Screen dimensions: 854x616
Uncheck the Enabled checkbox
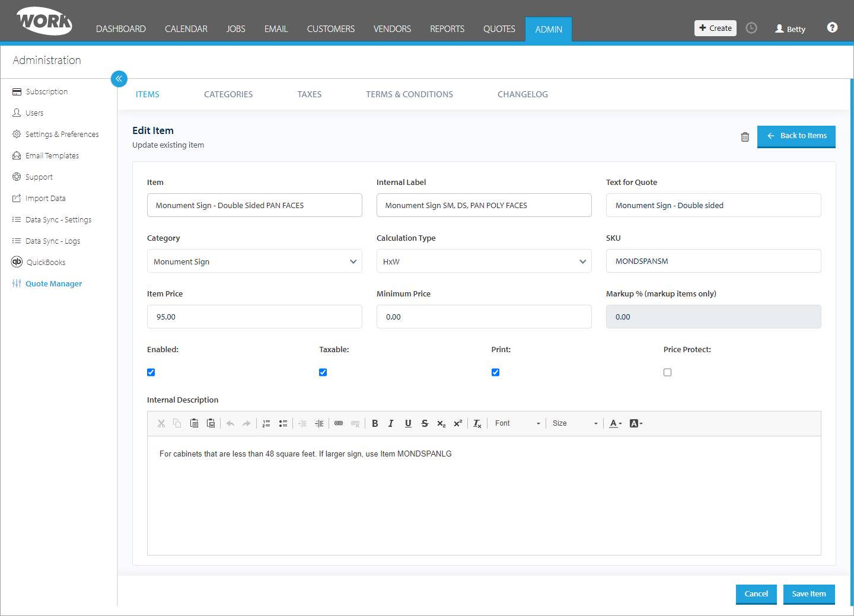click(151, 372)
